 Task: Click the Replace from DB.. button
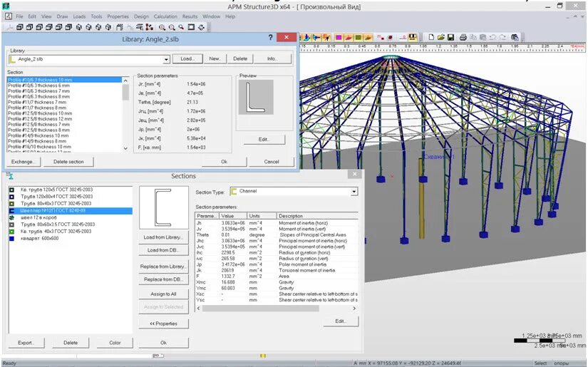[x=163, y=279]
